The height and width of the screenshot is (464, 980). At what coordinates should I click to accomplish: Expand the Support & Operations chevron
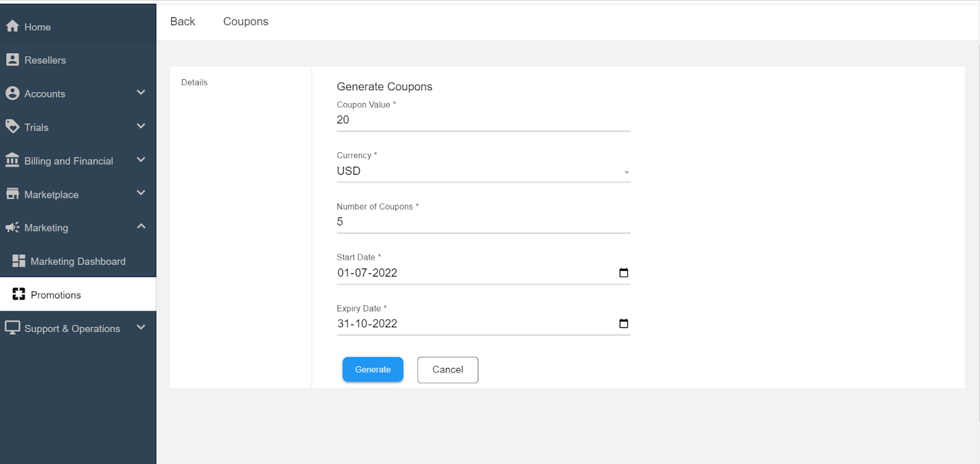141,327
